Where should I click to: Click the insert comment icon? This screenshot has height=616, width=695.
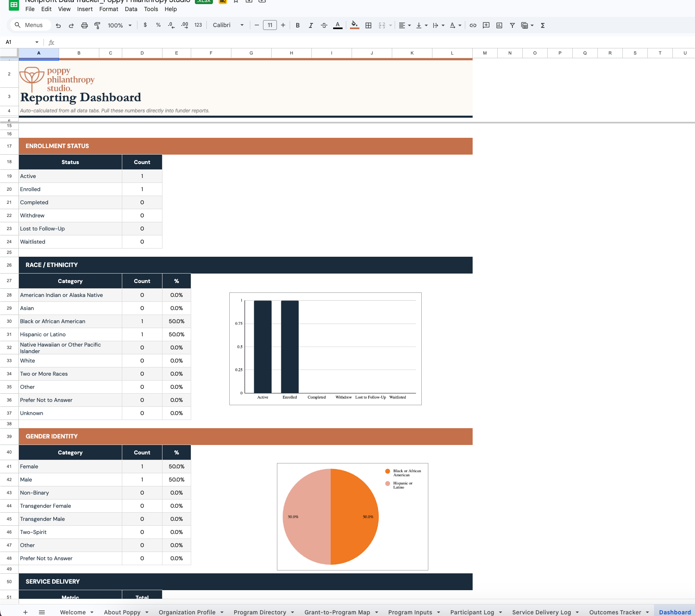tap(486, 25)
